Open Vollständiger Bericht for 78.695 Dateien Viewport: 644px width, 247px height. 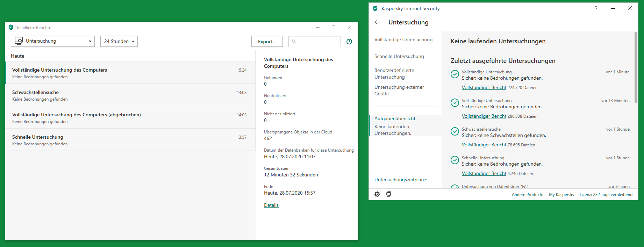click(x=484, y=145)
